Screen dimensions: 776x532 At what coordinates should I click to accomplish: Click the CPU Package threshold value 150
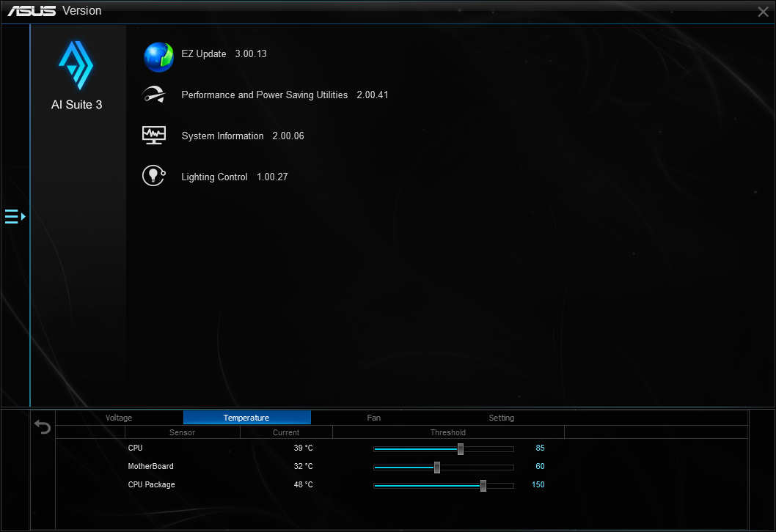tap(538, 484)
